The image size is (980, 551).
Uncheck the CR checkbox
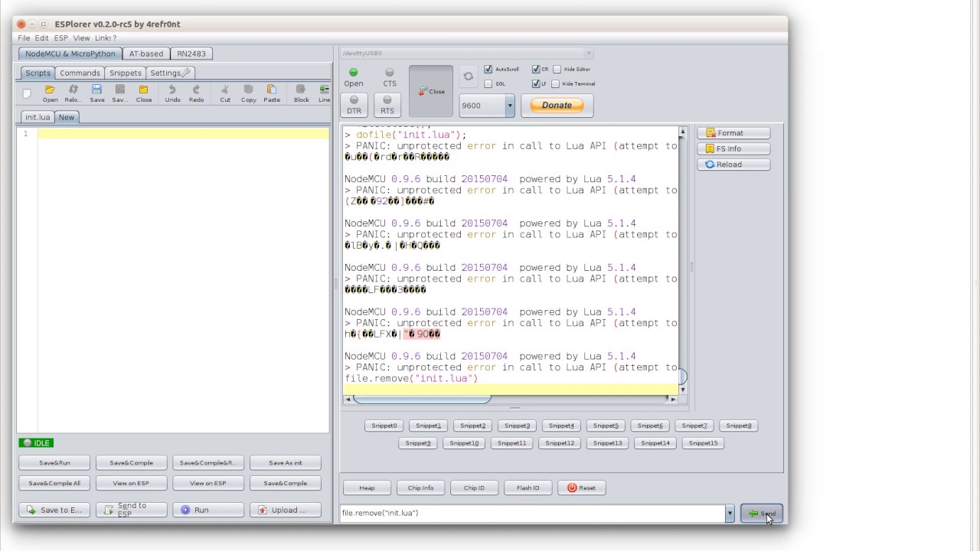click(x=536, y=70)
